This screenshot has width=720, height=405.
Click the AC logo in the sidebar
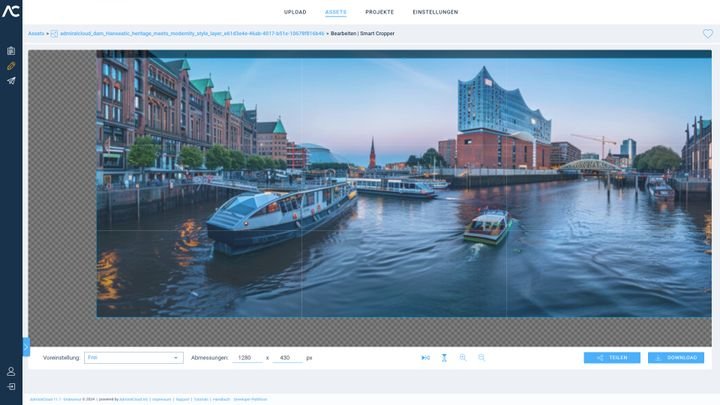(x=11, y=11)
